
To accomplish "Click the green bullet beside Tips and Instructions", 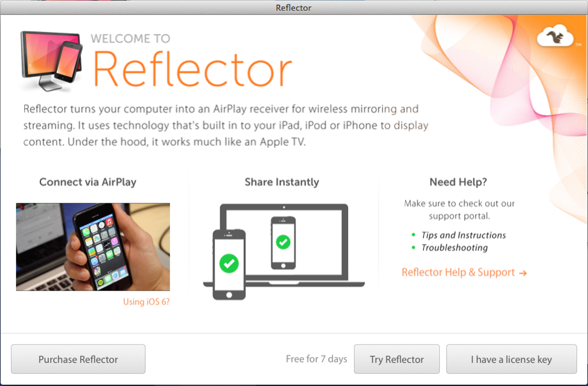I will point(413,235).
